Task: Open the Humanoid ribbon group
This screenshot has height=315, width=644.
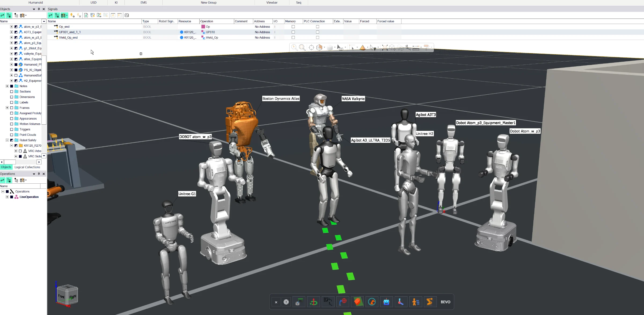Action: pos(35,2)
